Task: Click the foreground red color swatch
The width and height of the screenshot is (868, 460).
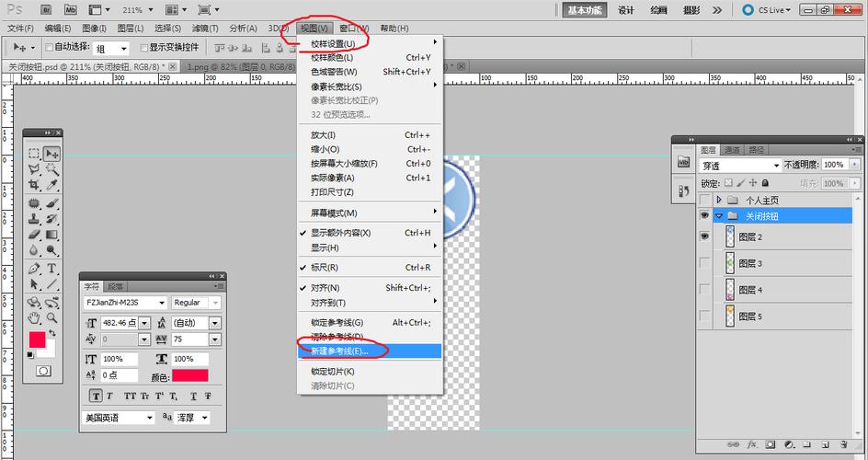Action: click(x=37, y=339)
